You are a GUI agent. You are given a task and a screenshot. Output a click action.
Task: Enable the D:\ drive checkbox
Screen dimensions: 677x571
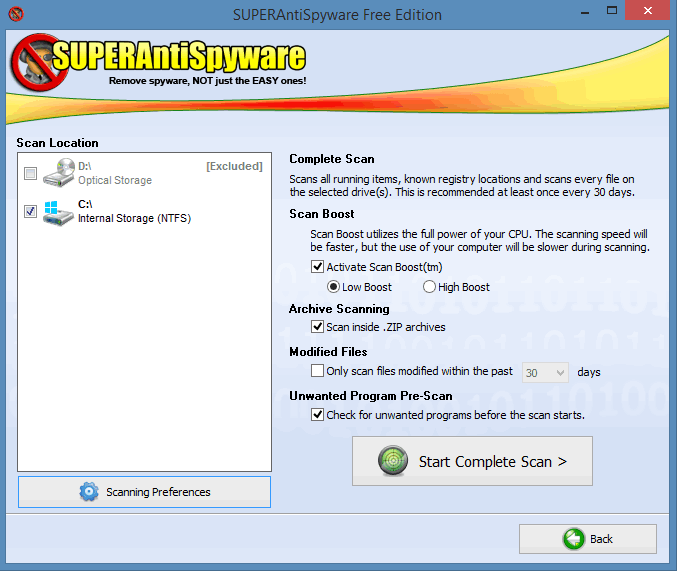point(30,174)
